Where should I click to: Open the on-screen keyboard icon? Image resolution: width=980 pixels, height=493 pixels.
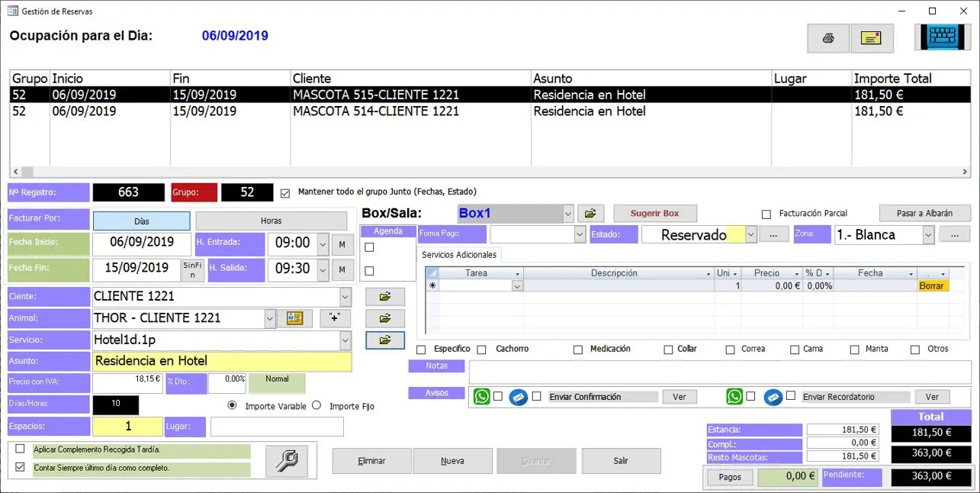tap(943, 35)
